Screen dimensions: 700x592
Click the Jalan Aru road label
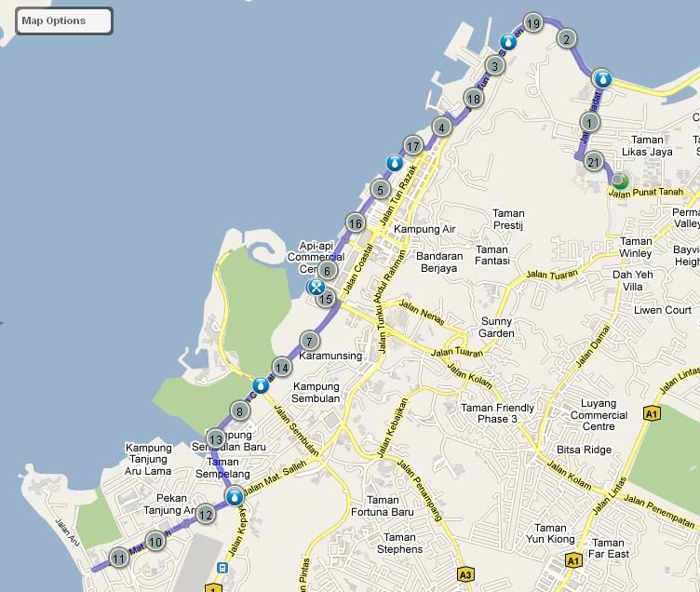[67, 532]
